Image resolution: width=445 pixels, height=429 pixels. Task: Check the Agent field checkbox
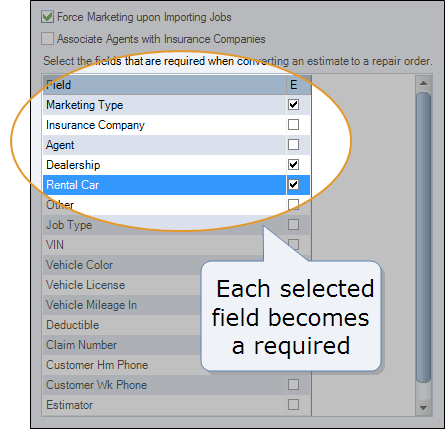tap(293, 145)
